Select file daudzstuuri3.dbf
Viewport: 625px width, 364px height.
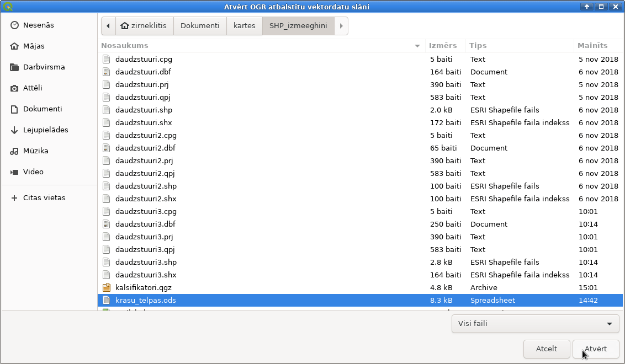pyautogui.click(x=360, y=224)
